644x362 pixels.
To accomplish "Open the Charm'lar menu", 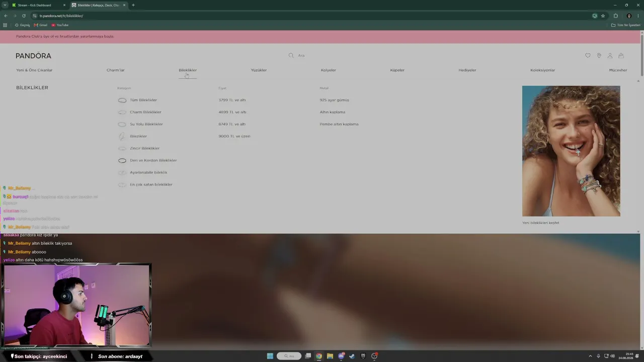I will click(x=116, y=70).
